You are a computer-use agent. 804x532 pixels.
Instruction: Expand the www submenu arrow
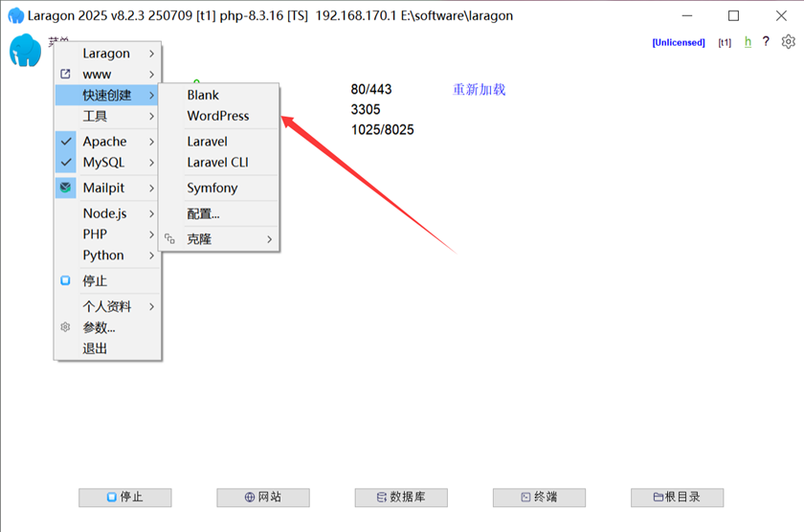click(151, 75)
